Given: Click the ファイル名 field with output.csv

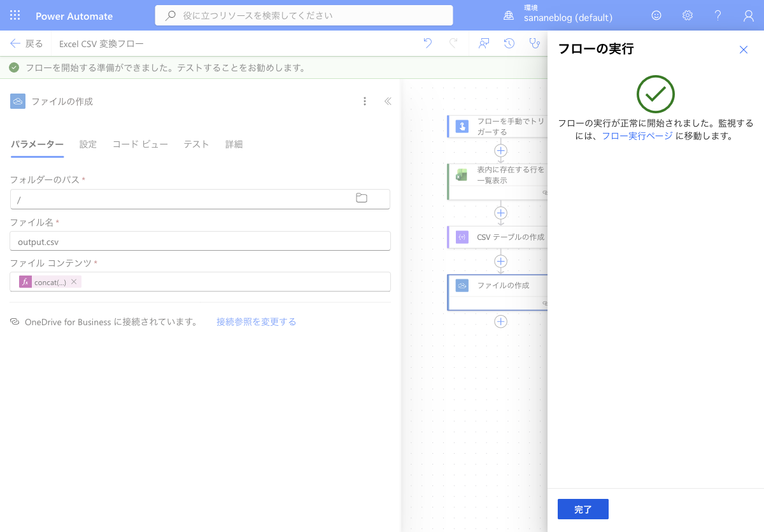Looking at the screenshot, I should point(200,241).
